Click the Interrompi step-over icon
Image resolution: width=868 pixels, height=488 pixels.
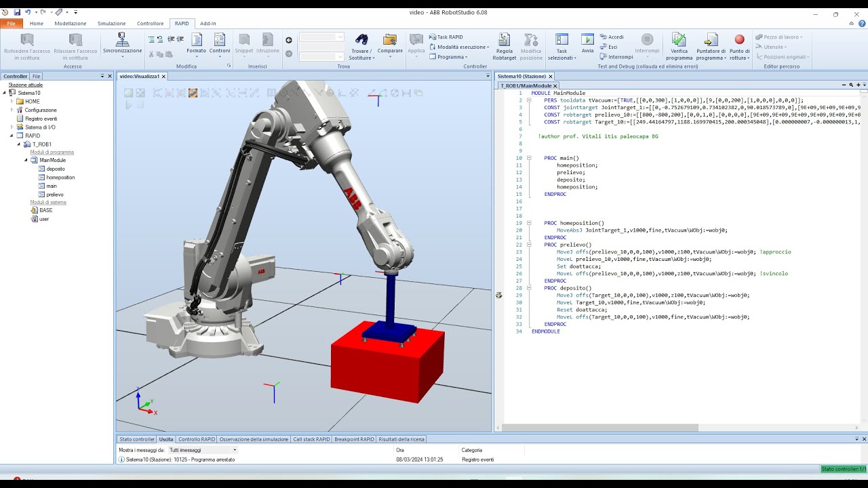pyautogui.click(x=603, y=57)
